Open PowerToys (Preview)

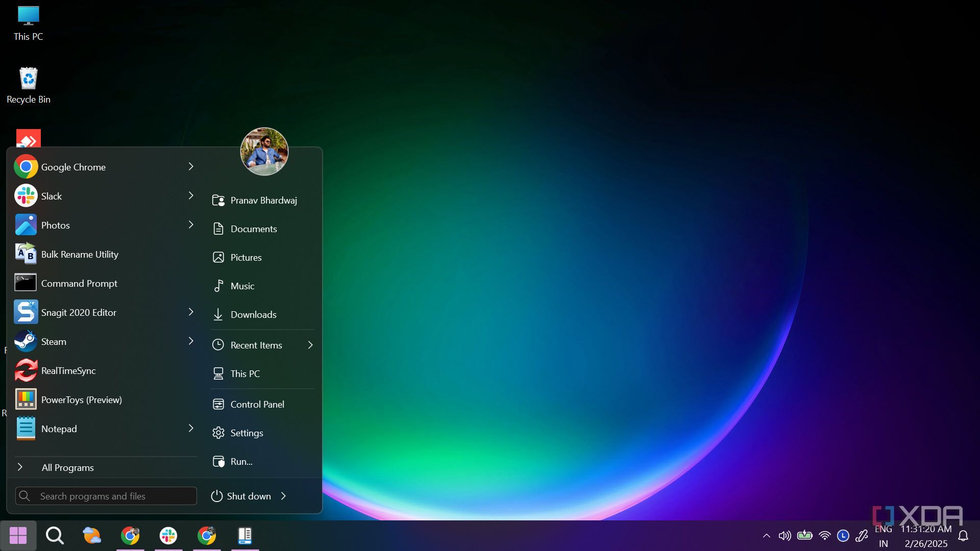pyautogui.click(x=81, y=399)
